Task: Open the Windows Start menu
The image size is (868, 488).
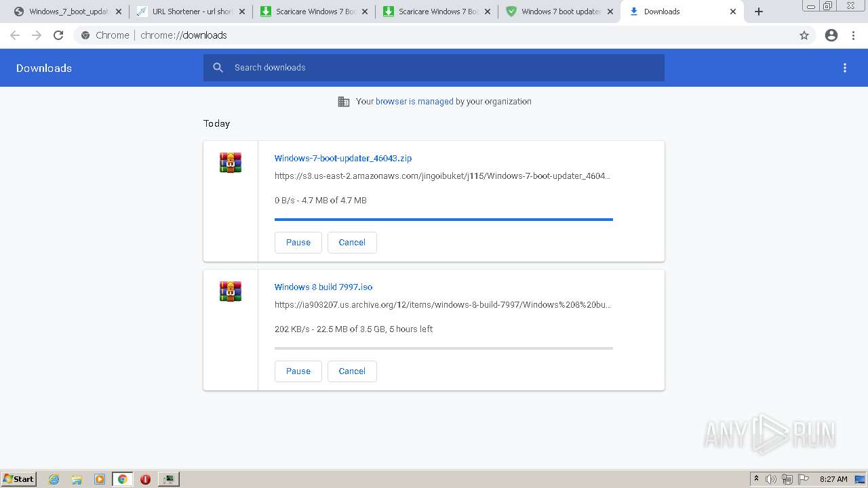Action: click(x=19, y=479)
